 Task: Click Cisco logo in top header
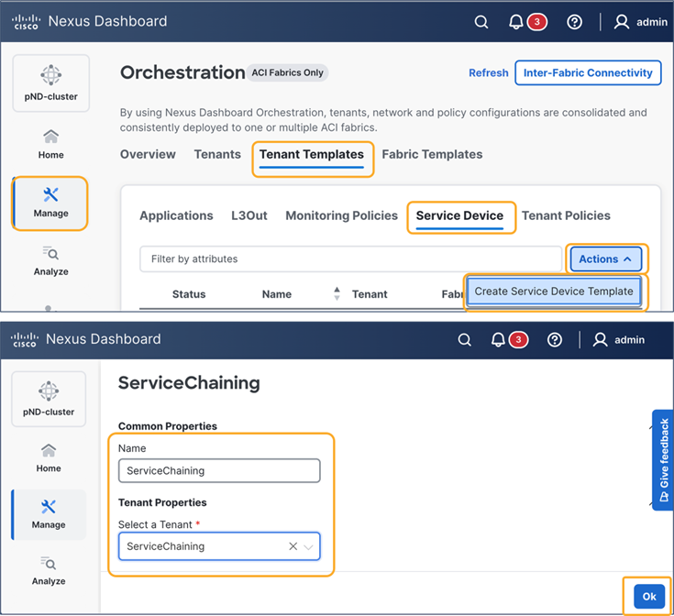point(27,22)
